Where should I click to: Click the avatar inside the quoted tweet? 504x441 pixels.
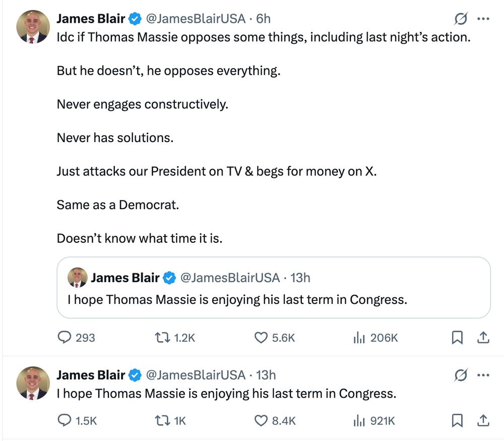pos(78,277)
